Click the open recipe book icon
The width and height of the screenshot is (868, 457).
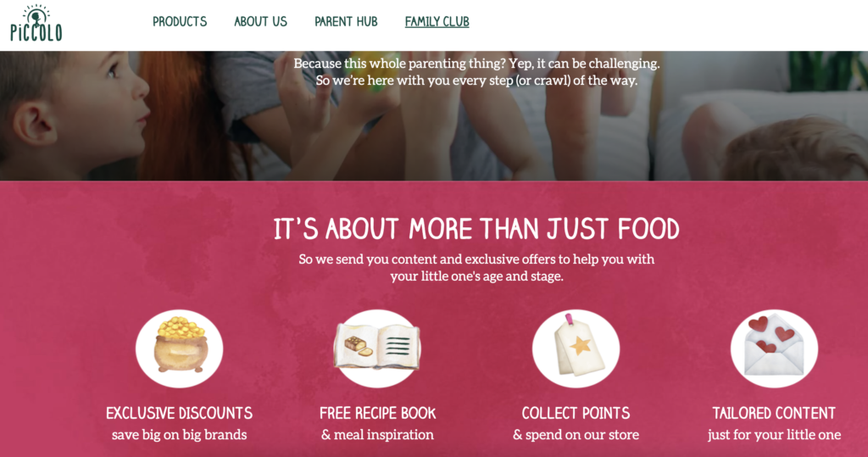coord(377,348)
